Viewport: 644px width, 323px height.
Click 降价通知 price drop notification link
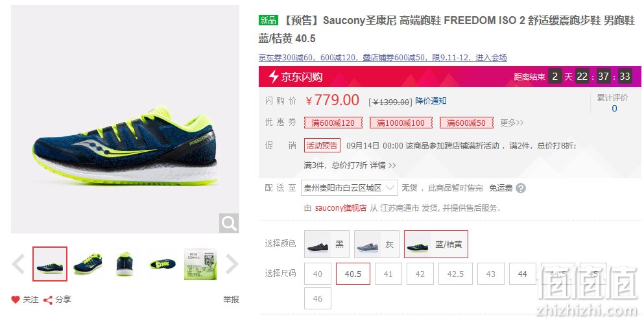[x=431, y=101]
